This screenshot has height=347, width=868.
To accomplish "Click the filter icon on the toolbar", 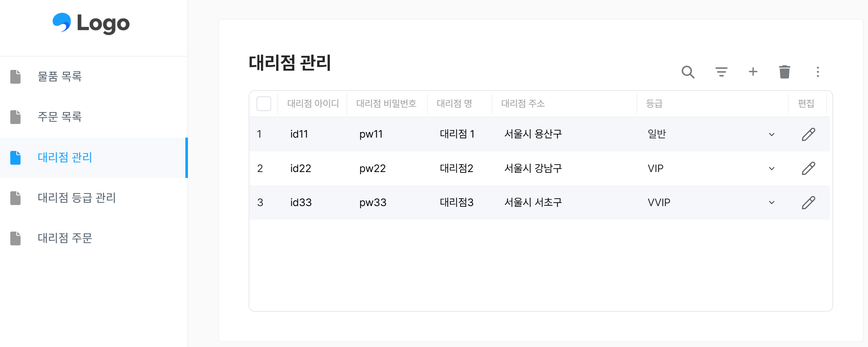I will [721, 72].
